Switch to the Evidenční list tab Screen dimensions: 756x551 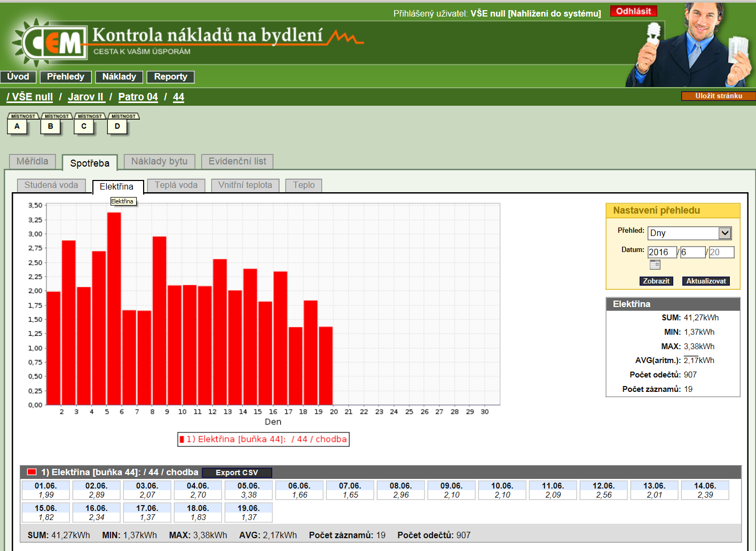(237, 161)
